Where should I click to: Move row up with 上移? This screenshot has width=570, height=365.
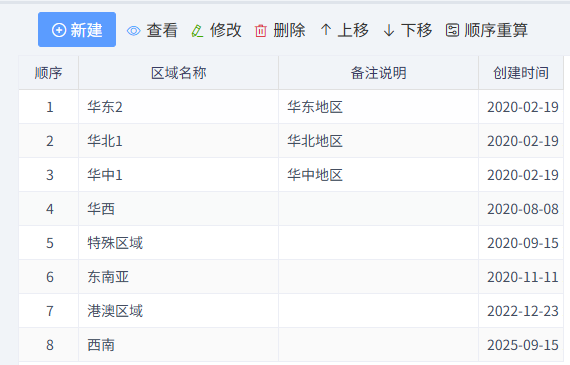353,30
